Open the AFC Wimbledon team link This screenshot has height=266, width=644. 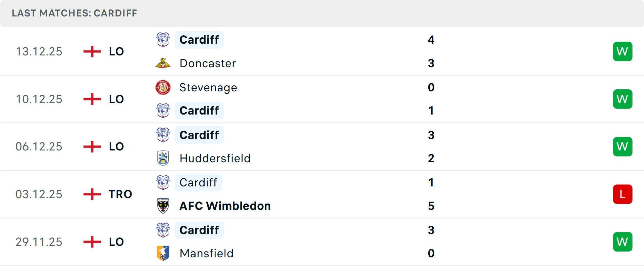tap(225, 206)
